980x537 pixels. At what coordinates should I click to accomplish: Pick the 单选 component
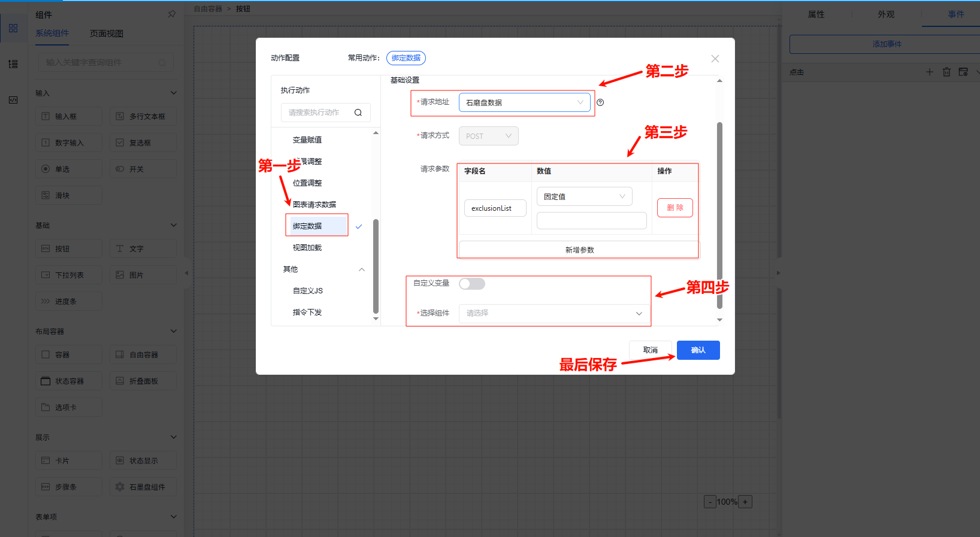coord(69,169)
